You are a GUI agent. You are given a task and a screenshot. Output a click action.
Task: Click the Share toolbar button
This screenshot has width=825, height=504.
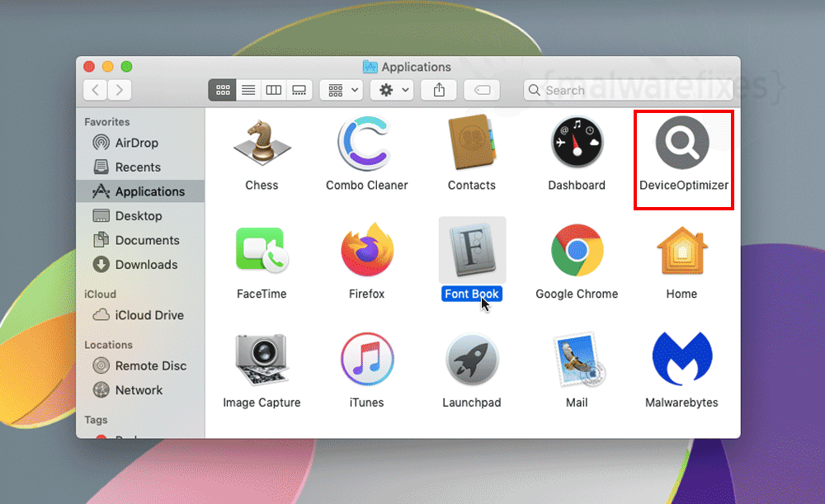tap(439, 90)
